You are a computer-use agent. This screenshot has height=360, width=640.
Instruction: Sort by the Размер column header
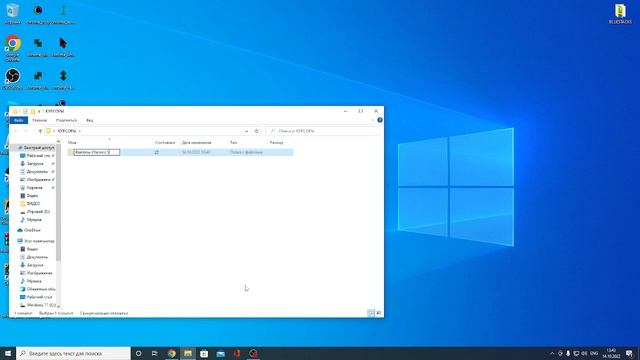(x=276, y=142)
